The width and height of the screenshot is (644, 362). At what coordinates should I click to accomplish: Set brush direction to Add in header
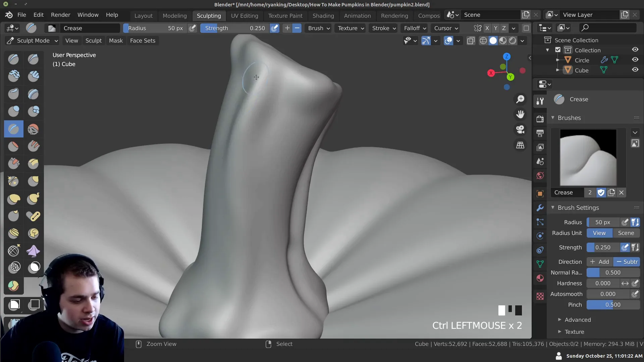point(287,28)
